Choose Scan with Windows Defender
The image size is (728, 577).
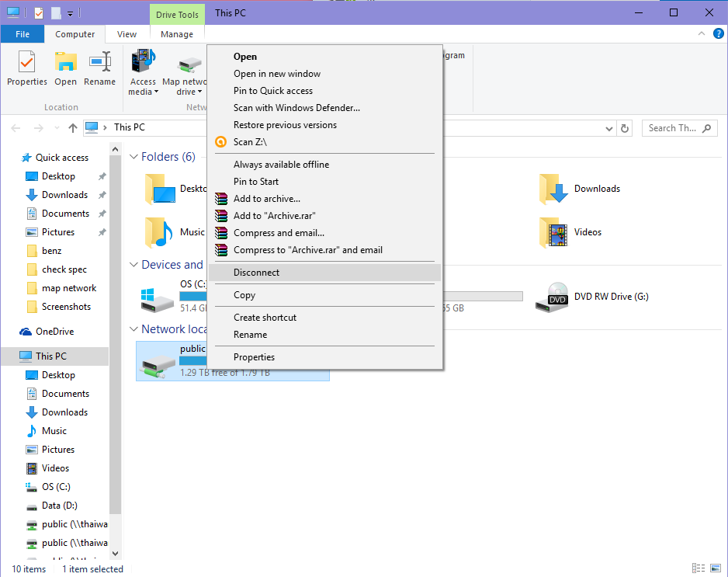324,108
